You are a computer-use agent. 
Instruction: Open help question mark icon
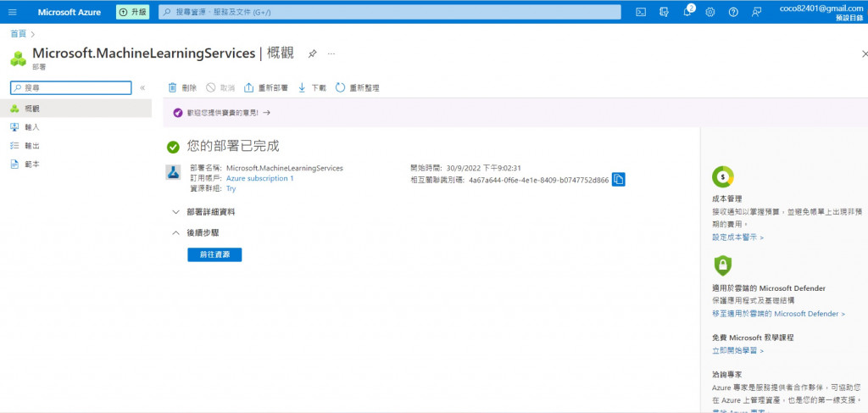point(733,12)
